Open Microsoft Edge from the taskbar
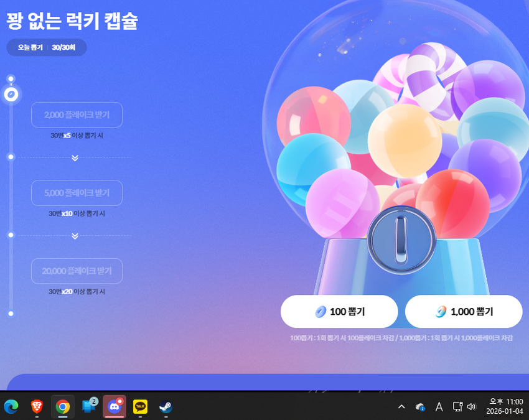 point(11,406)
